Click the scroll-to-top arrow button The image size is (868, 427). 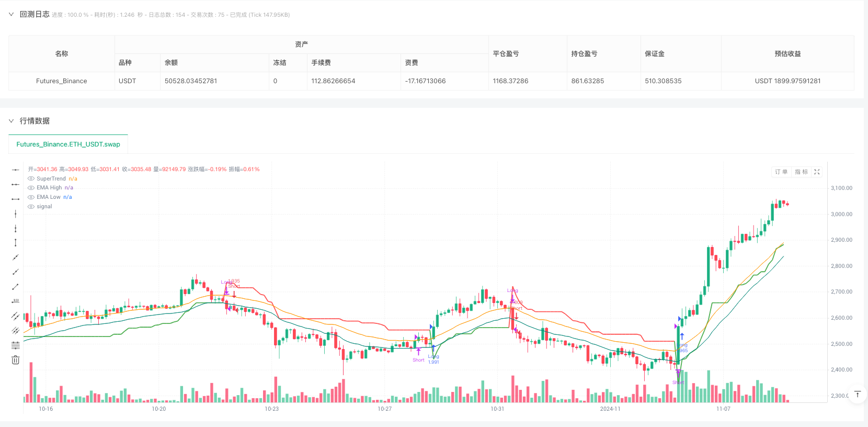pyautogui.click(x=857, y=394)
